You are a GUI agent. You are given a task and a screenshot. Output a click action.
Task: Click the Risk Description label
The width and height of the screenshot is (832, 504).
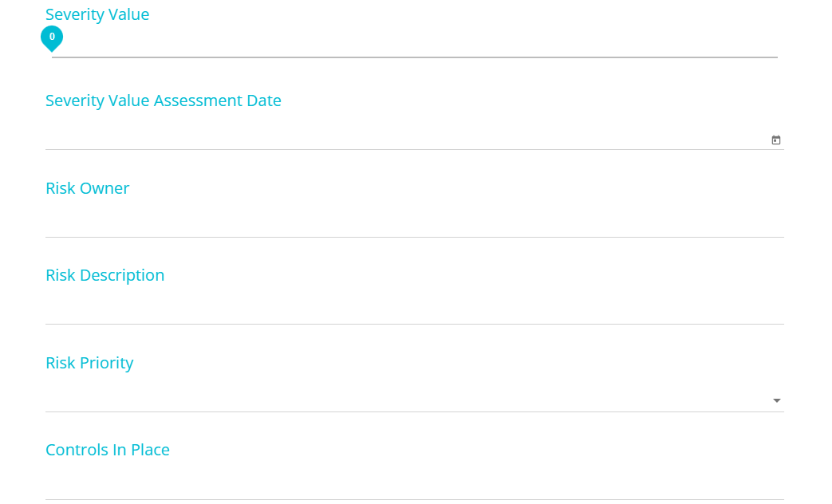(x=105, y=275)
